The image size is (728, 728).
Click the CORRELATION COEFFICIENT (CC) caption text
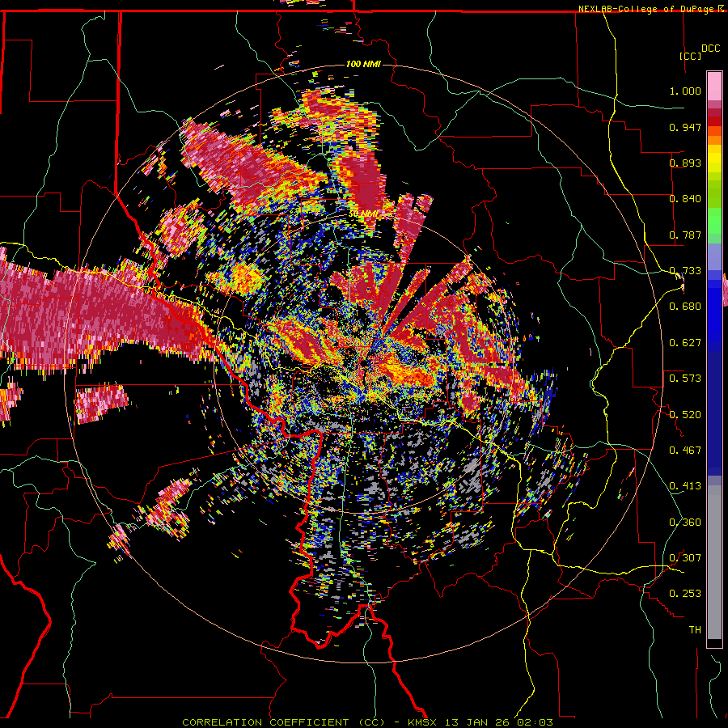tap(283, 722)
